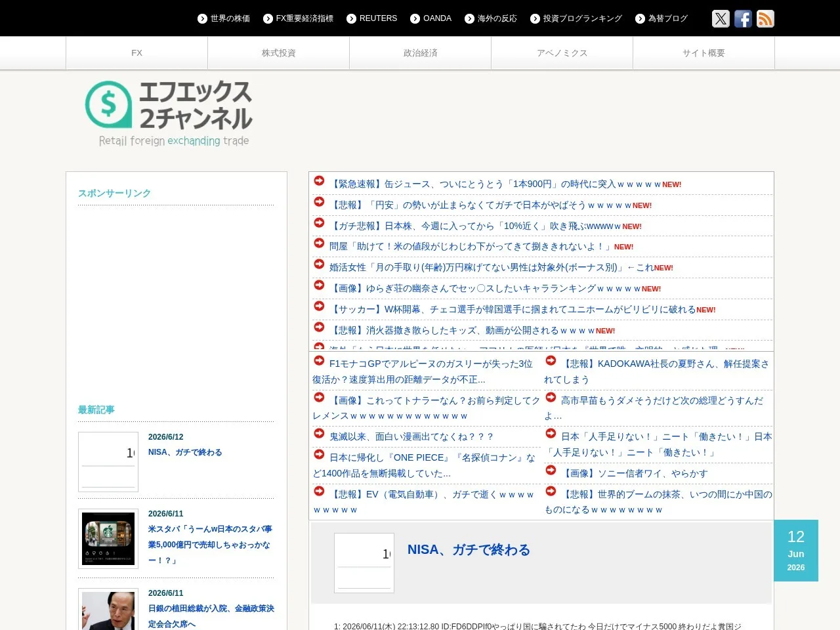Open 問屋 米の値段 headline
The width and height of the screenshot is (840, 630).
coord(471,247)
